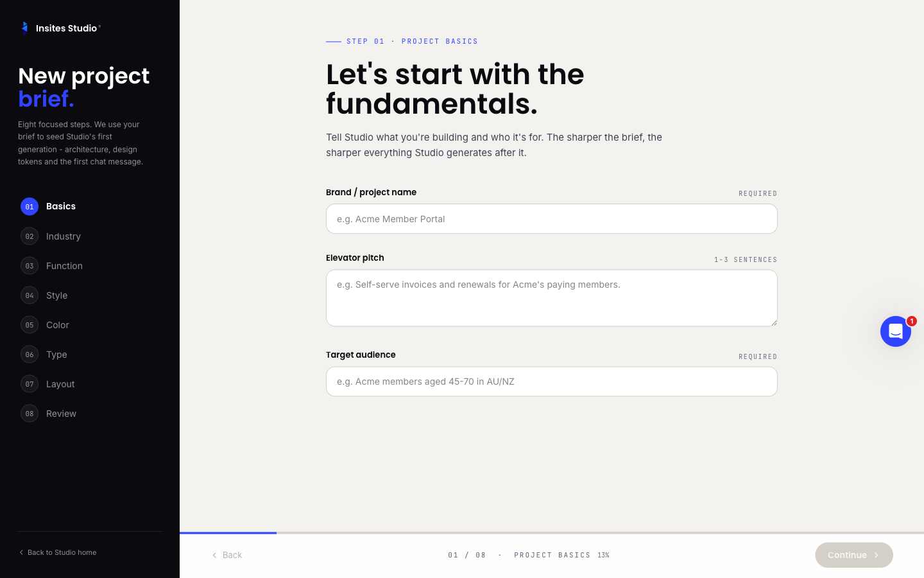Click the step 02 number badge
Image resolution: width=924 pixels, height=578 pixels.
click(x=30, y=236)
